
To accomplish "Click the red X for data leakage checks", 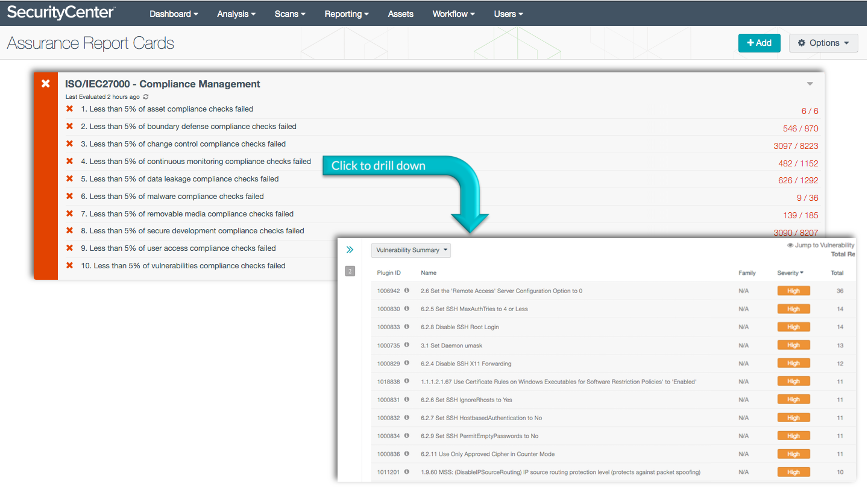I will pos(69,179).
